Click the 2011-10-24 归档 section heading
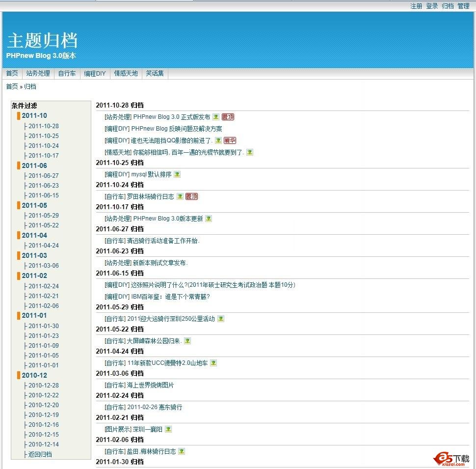476x469 pixels. (120, 185)
